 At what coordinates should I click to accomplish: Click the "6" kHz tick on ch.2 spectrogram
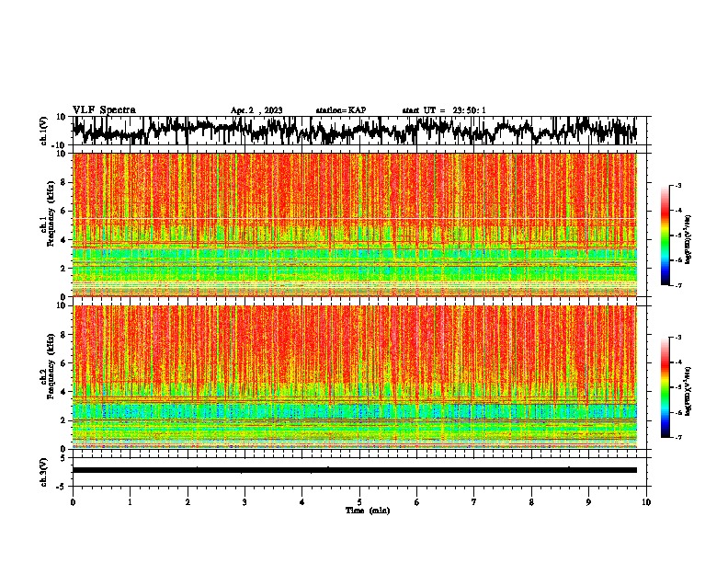63,363
